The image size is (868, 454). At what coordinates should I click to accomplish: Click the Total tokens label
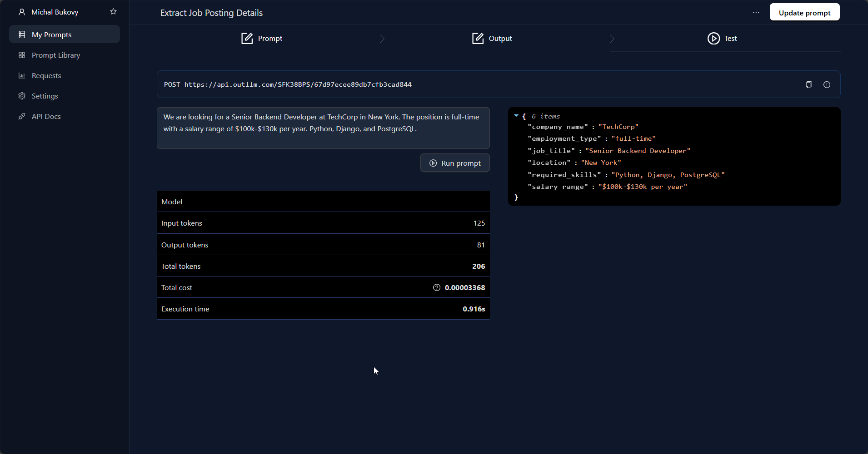point(181,266)
